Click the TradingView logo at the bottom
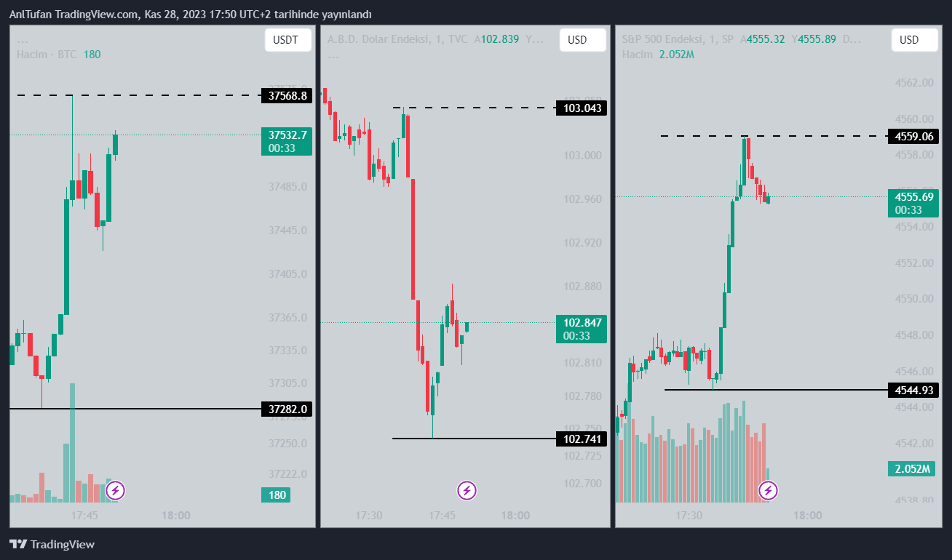This screenshot has width=952, height=560. pyautogui.click(x=52, y=544)
